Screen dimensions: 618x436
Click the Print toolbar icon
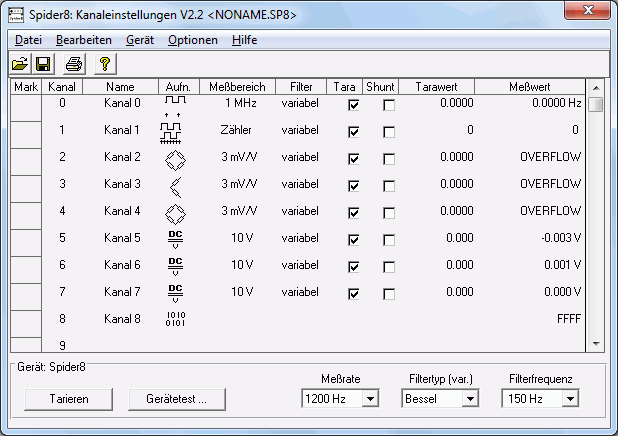(73, 64)
